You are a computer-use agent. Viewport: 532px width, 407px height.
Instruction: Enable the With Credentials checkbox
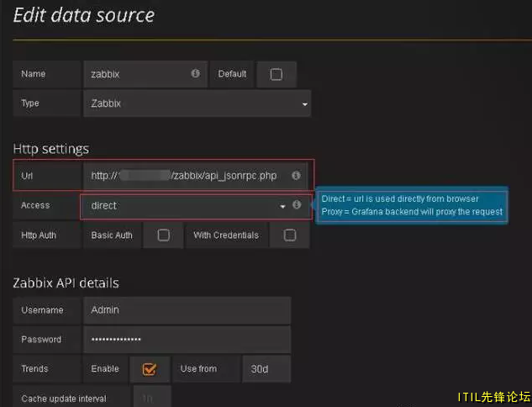290,235
